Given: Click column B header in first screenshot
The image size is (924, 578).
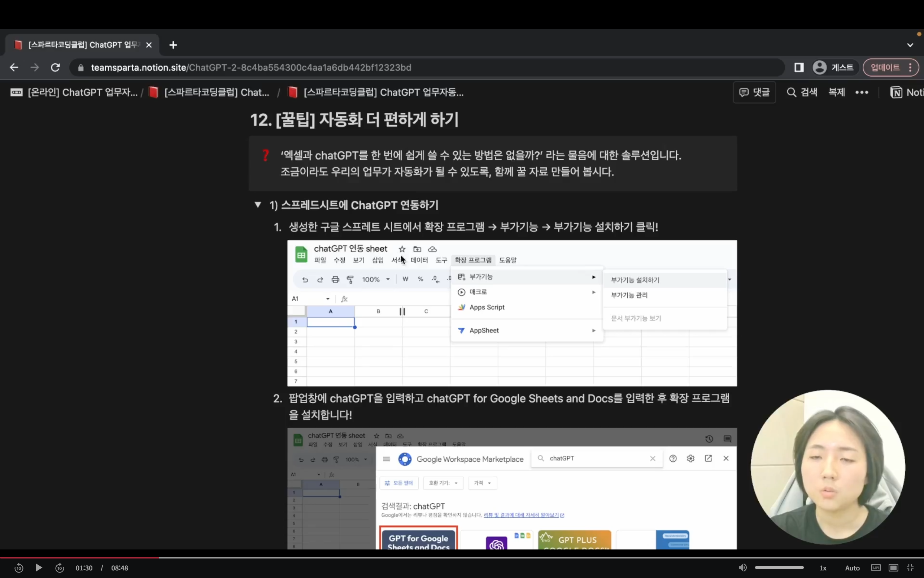Looking at the screenshot, I should (x=378, y=311).
